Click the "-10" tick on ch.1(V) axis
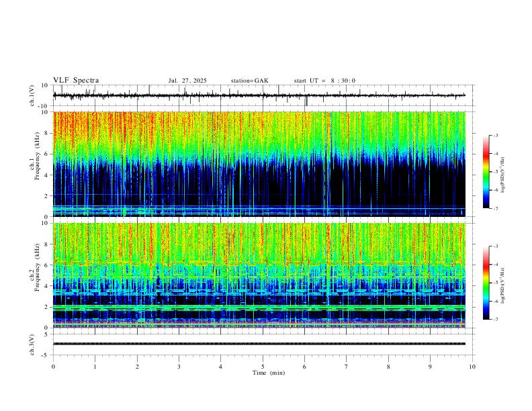Viewport: 532px width, 411px height. (44, 106)
